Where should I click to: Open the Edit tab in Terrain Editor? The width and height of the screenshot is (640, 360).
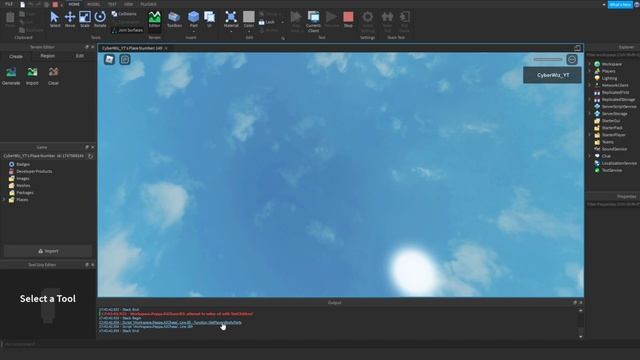tap(80, 56)
